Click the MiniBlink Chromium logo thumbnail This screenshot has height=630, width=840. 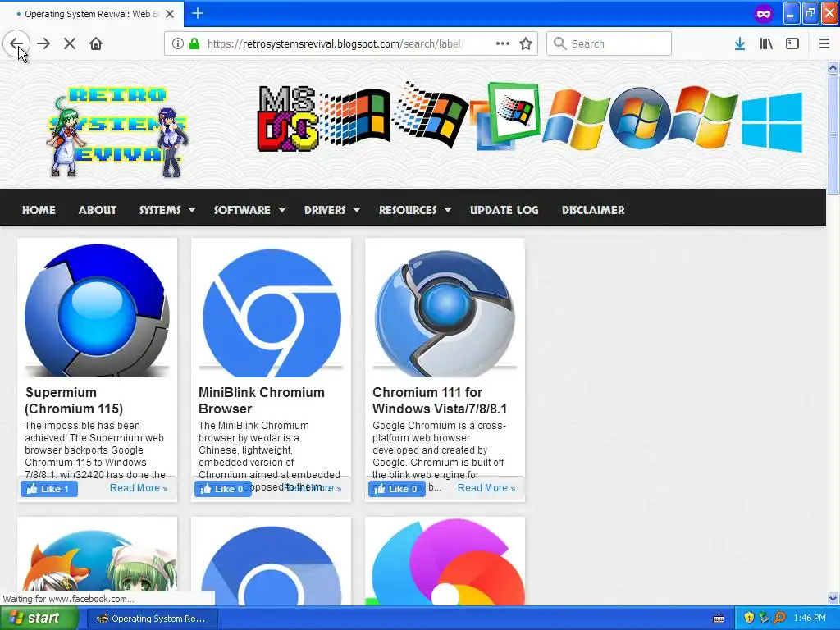[271, 313]
